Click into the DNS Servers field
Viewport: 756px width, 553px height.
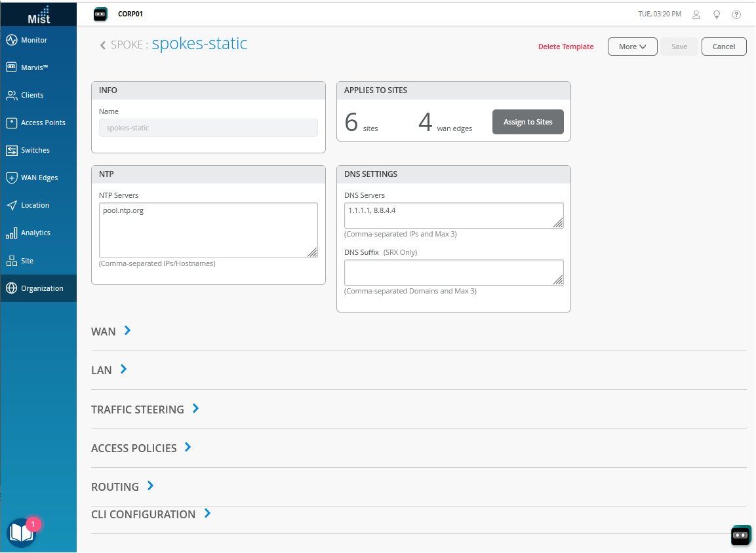pos(453,215)
